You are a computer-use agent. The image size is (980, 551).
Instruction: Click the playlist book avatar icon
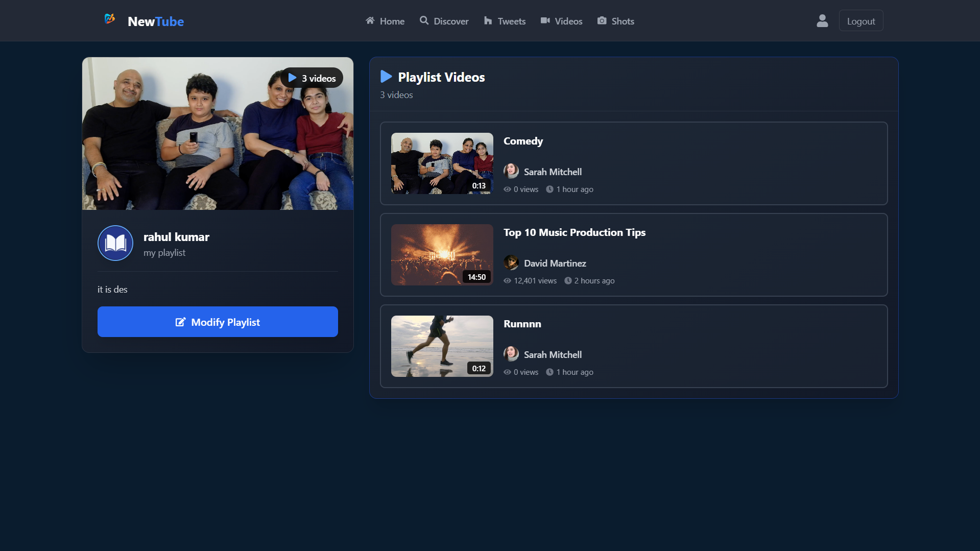(x=115, y=243)
